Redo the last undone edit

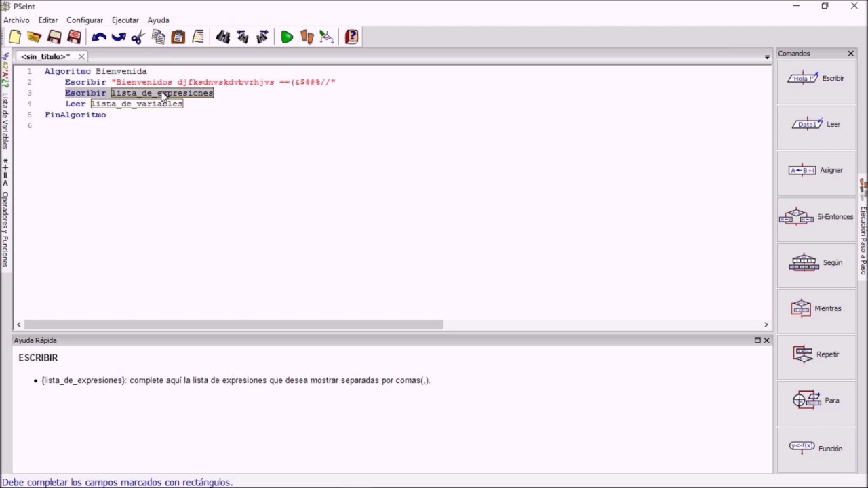tap(119, 37)
